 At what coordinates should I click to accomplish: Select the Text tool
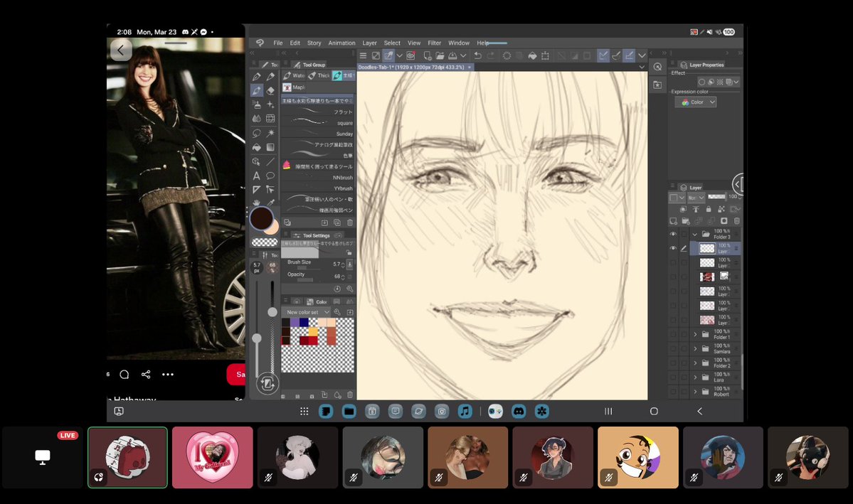click(x=256, y=176)
